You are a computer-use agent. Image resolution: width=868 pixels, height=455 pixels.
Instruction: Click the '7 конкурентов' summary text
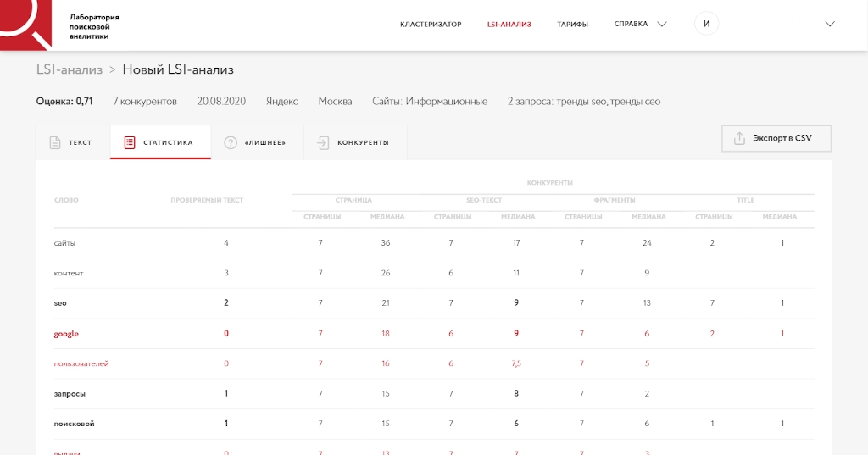tap(145, 102)
